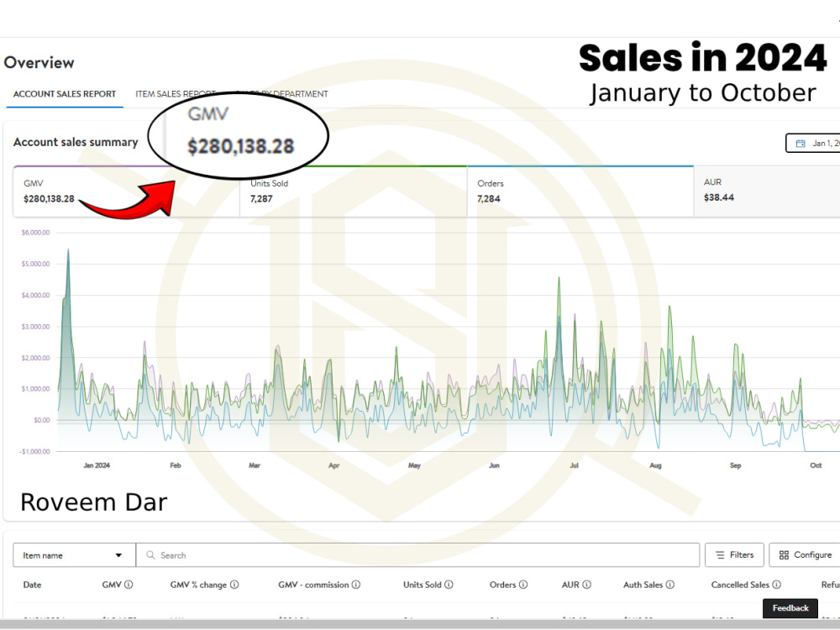Open the Filters button
Viewport: 840px width, 630px height.
[x=734, y=555]
